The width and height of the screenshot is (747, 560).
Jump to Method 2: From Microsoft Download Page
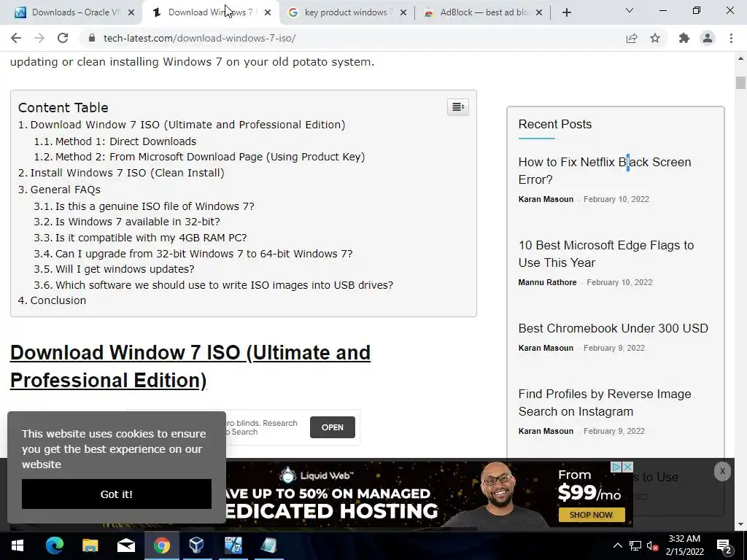pyautogui.click(x=210, y=157)
